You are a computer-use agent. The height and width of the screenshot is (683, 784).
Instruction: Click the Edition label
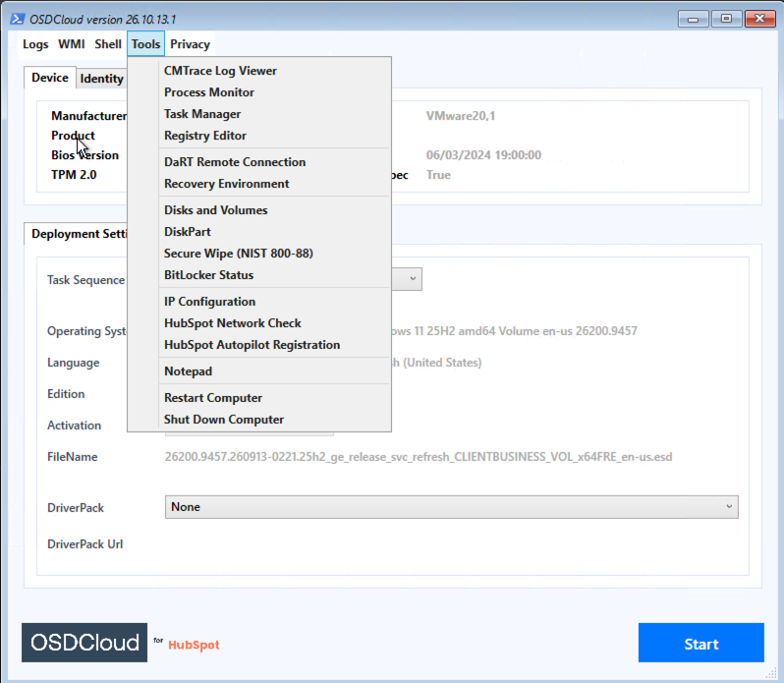click(x=66, y=394)
